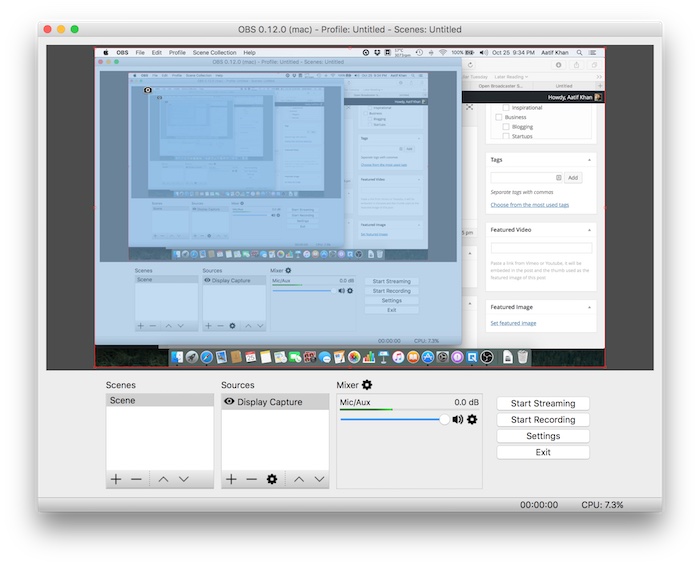Image resolution: width=700 pixels, height=566 pixels.
Task: Click the 0.0 dB Mic/Aux level value
Action: coord(467,402)
